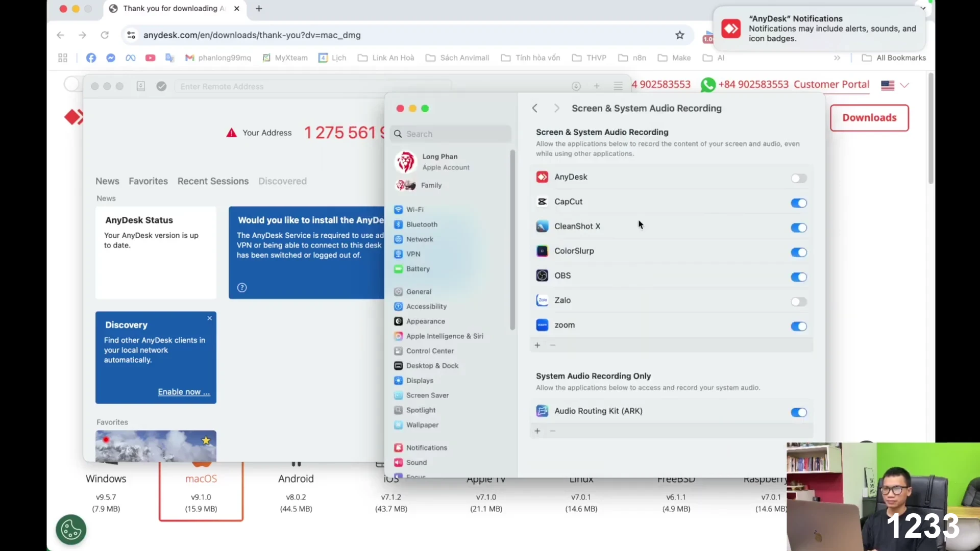Open the Facebook bookmark in Chrome
This screenshot has width=980, height=551.
[91, 58]
